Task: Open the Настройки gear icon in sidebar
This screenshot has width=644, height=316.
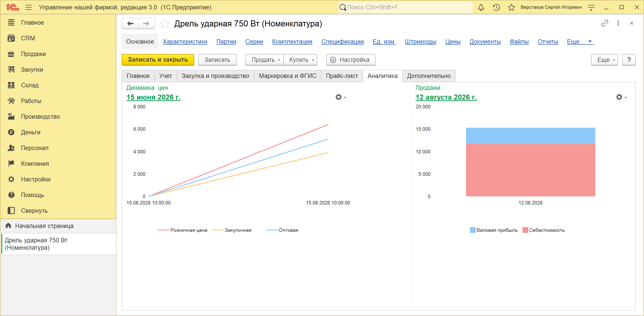Action: coord(11,179)
